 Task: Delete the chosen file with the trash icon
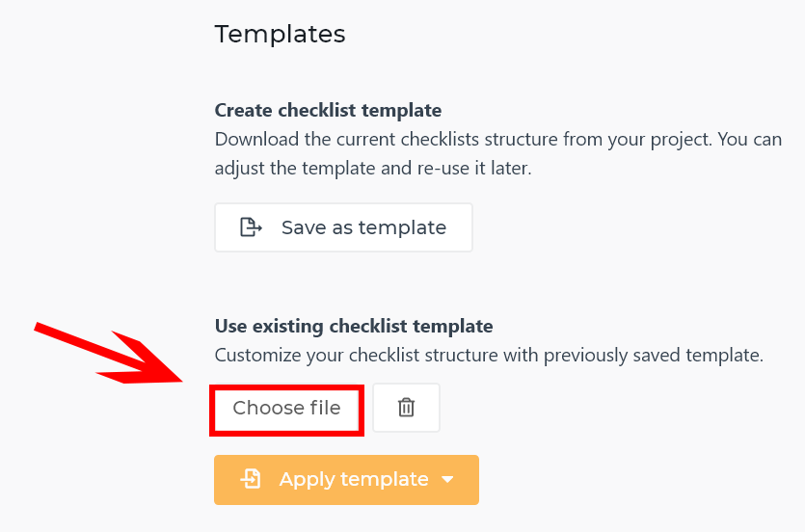point(406,408)
